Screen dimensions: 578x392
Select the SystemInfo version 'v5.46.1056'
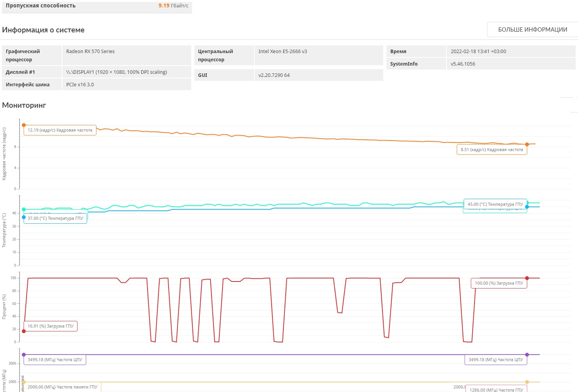(463, 64)
